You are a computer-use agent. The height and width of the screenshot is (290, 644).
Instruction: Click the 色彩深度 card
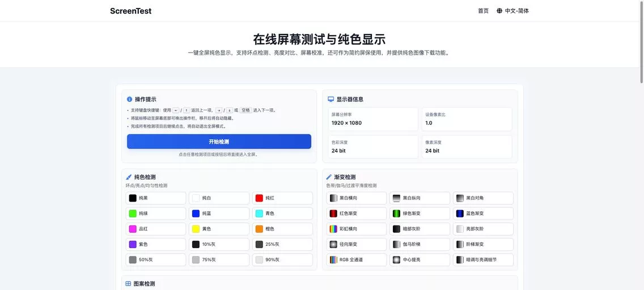pos(373,147)
